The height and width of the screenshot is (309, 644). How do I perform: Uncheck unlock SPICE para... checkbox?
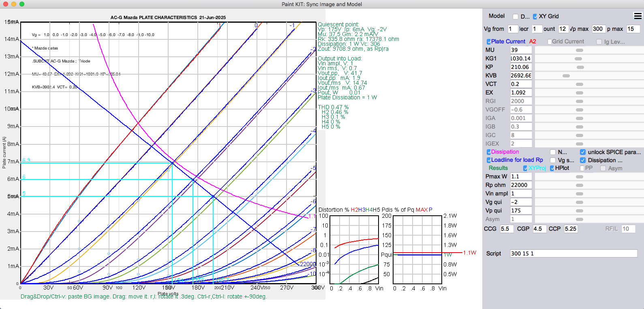point(583,152)
